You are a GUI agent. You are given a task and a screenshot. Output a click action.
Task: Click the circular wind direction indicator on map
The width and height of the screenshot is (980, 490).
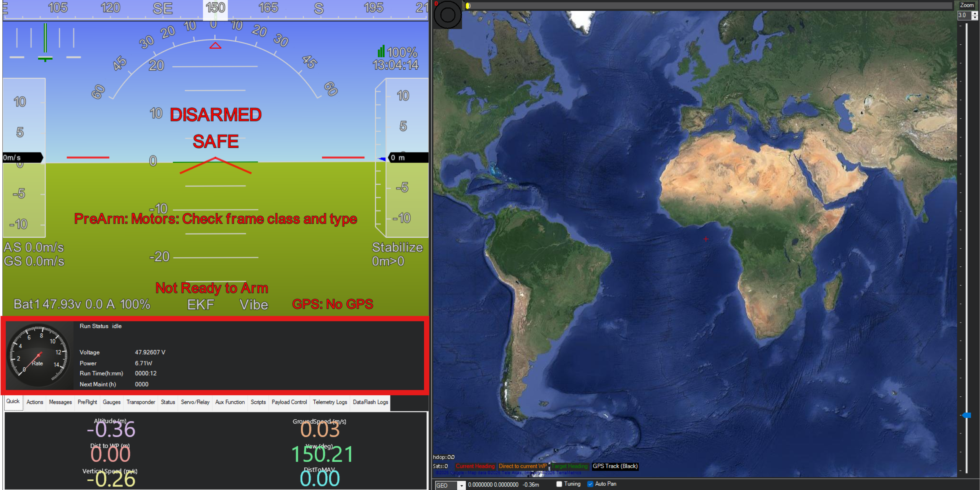[447, 15]
